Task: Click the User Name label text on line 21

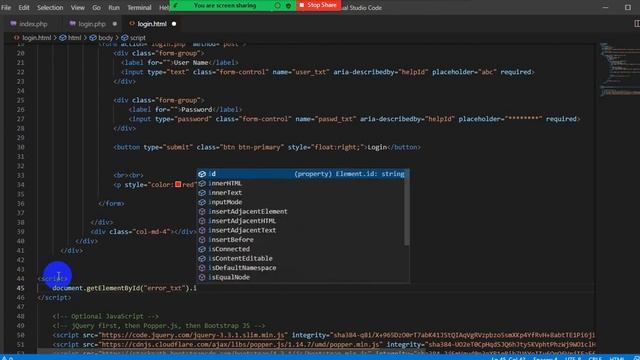Action: [x=191, y=62]
